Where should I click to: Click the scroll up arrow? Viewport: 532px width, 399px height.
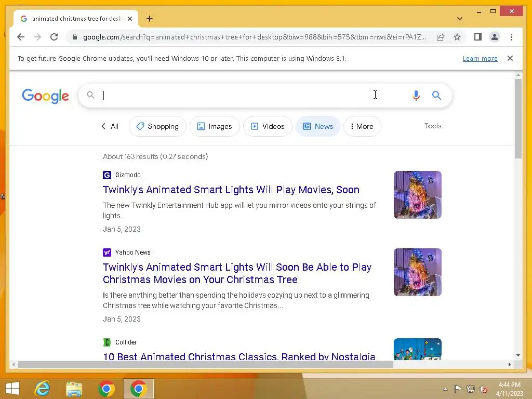point(518,75)
